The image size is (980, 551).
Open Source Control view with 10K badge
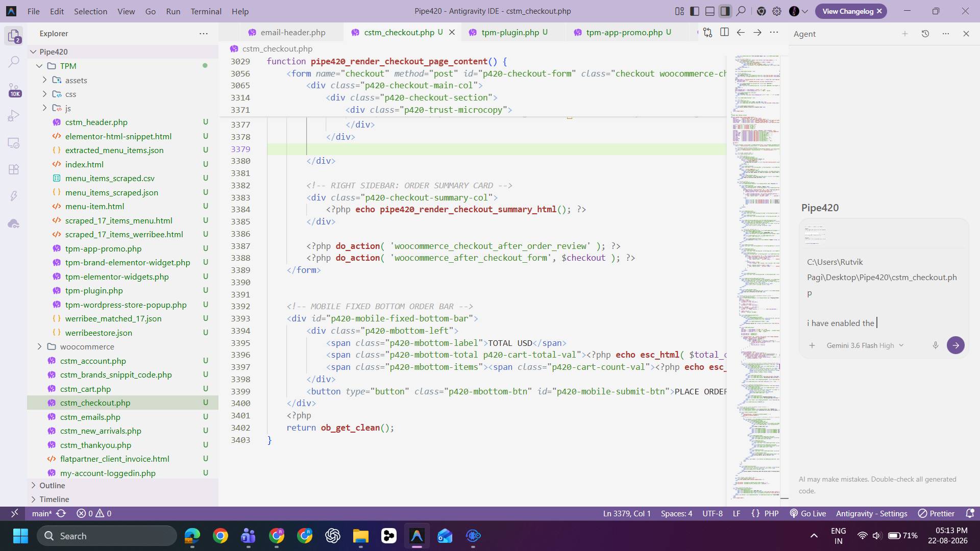click(14, 90)
